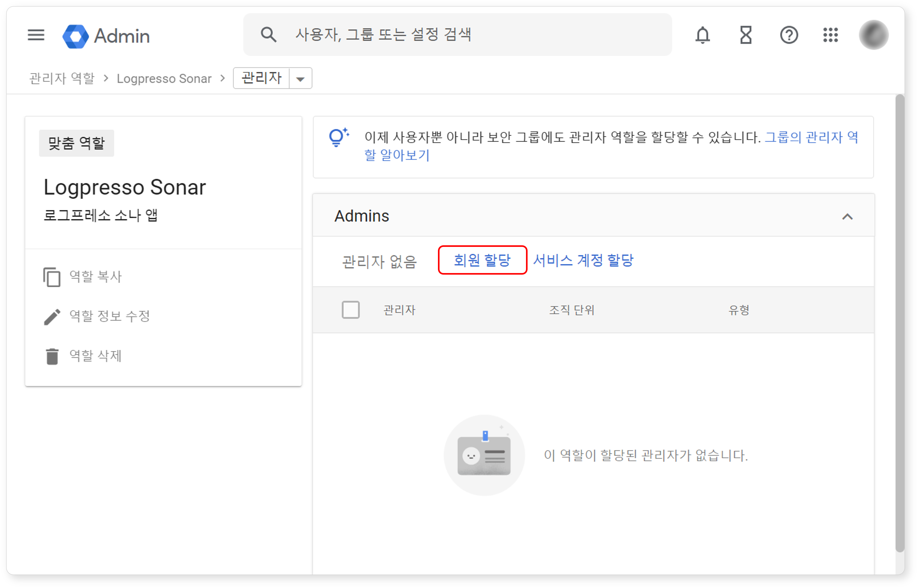Screen dimensions: 918x588
Task: Click the 관리자 breadcrumb label button
Action: (261, 78)
